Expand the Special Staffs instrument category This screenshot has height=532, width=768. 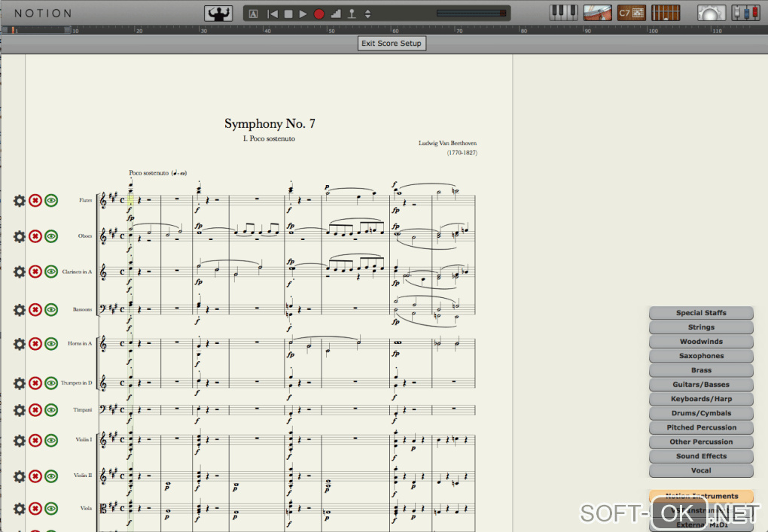pos(701,313)
